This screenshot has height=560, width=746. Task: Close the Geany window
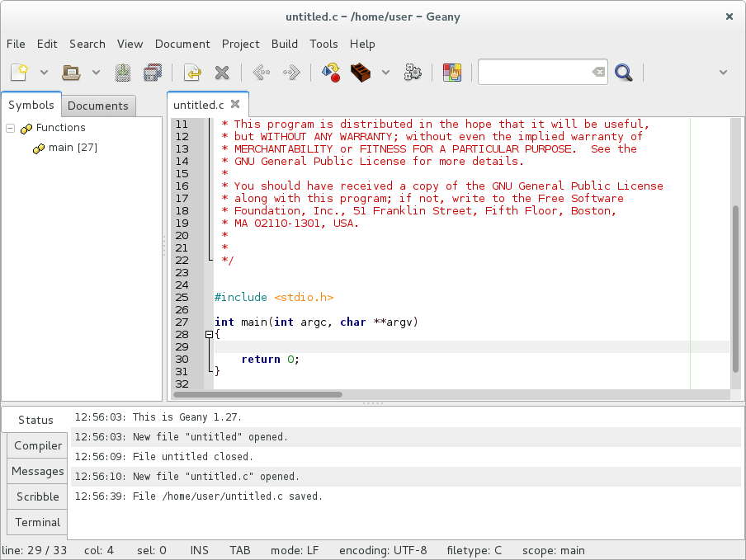[x=729, y=16]
